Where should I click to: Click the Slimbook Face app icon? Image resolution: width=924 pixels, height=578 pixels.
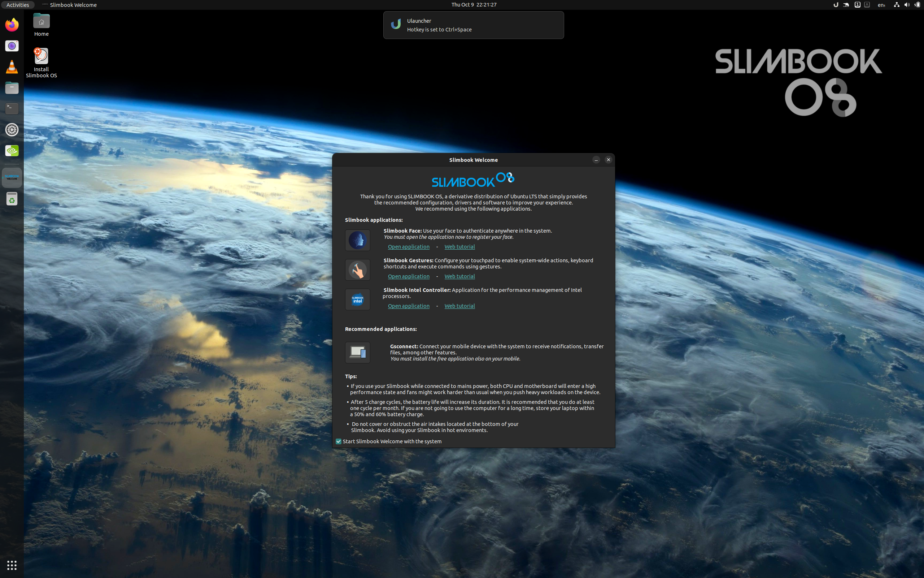357,240
